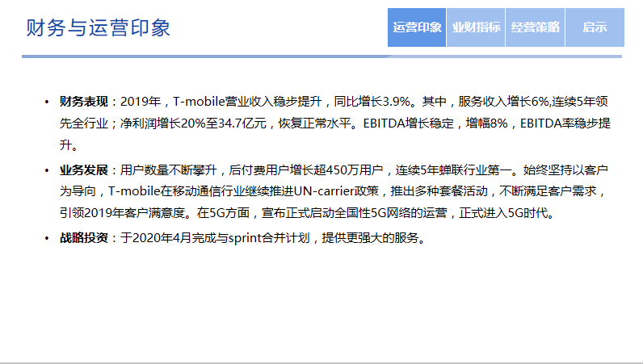This screenshot has height=364, width=643.
Task: Click the bullet dot before 战略投资
Action: [x=46, y=239]
